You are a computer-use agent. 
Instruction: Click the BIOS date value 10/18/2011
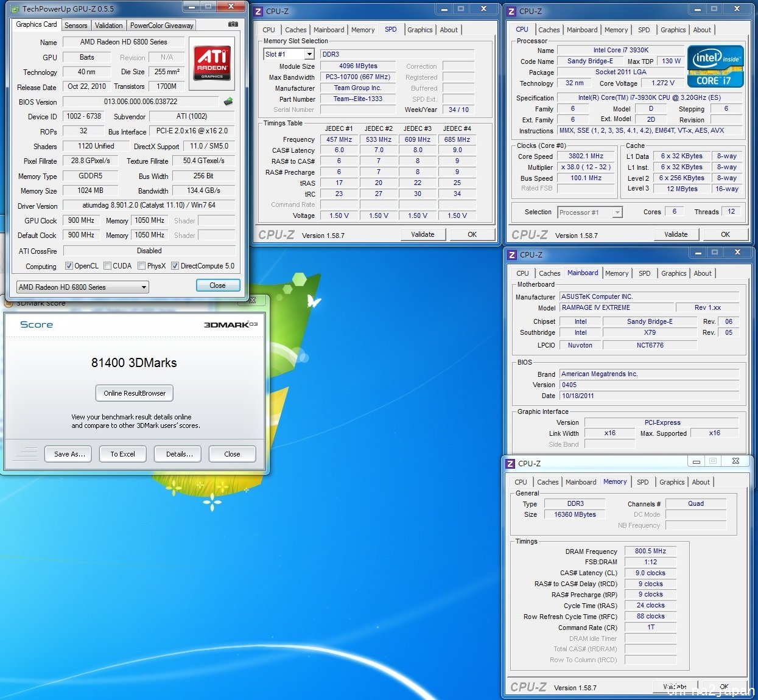pyautogui.click(x=649, y=396)
